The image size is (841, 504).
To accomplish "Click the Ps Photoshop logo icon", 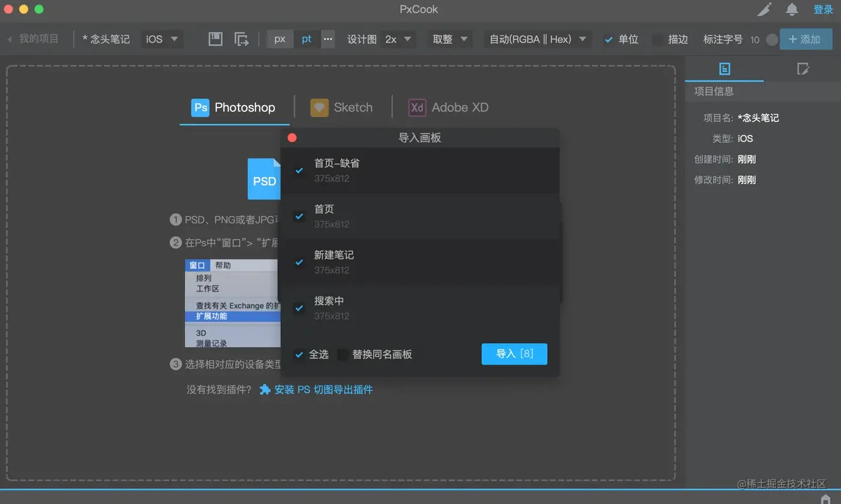I will tap(200, 108).
